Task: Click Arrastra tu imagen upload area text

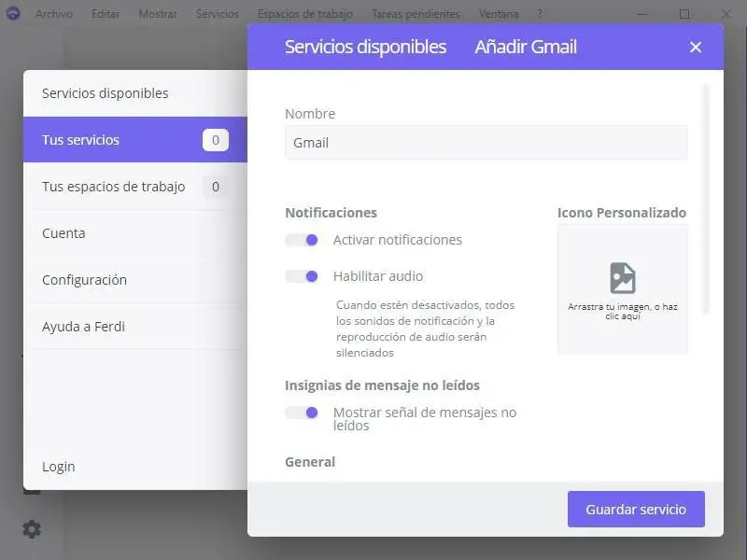Action: tap(622, 311)
